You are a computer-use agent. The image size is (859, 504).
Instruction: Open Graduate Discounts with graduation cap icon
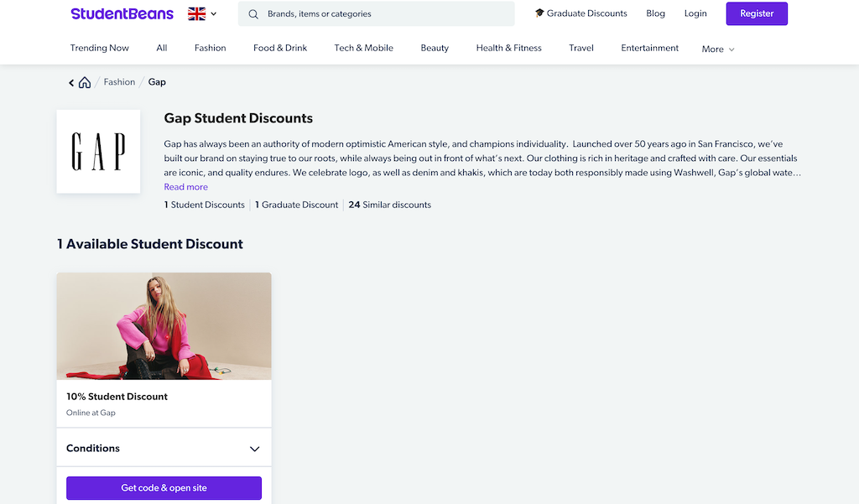(581, 13)
